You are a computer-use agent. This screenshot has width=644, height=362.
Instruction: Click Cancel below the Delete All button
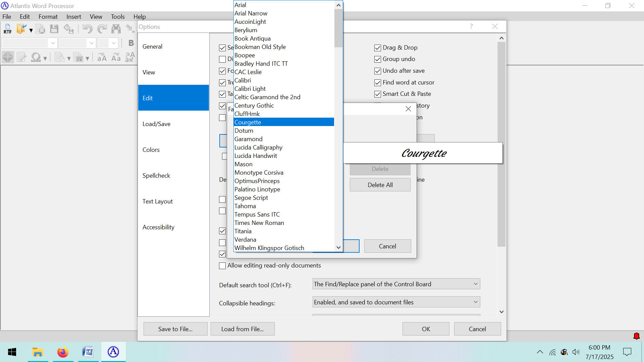[x=387, y=246]
